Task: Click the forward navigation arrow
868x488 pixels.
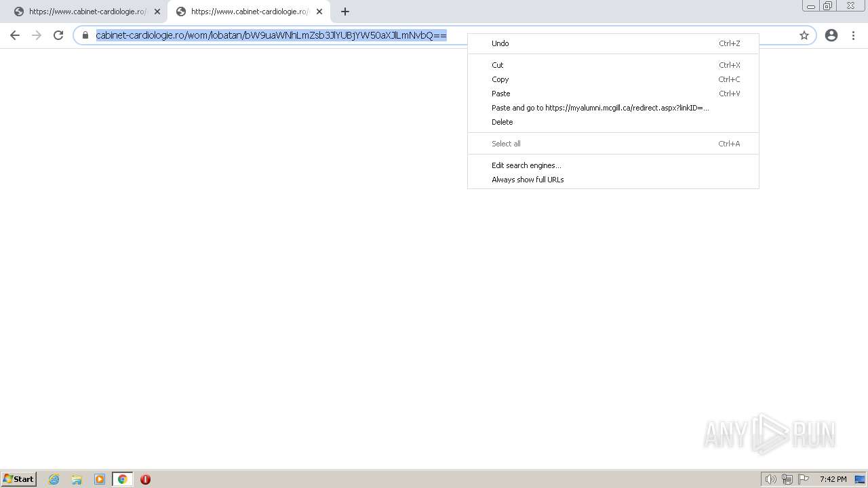Action: [x=37, y=35]
